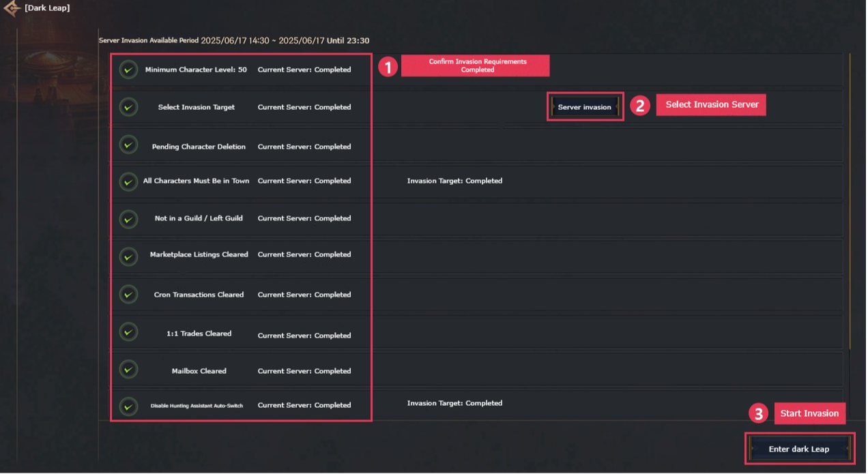Click the Not in a Guild check icon

[128, 219]
